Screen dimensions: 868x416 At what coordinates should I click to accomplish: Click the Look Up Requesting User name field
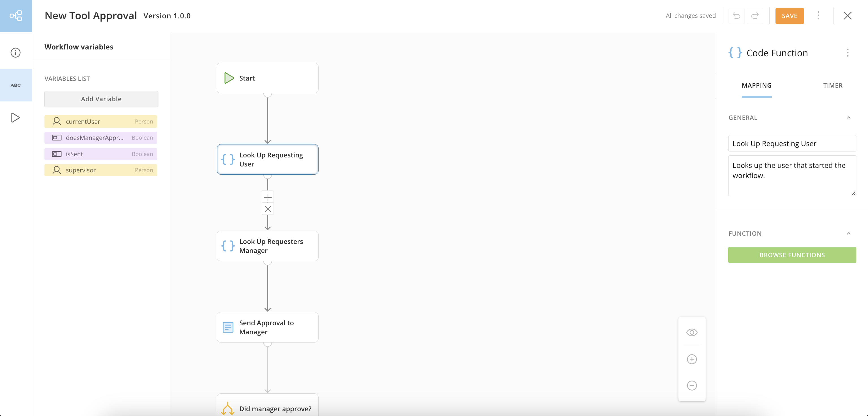click(x=792, y=144)
